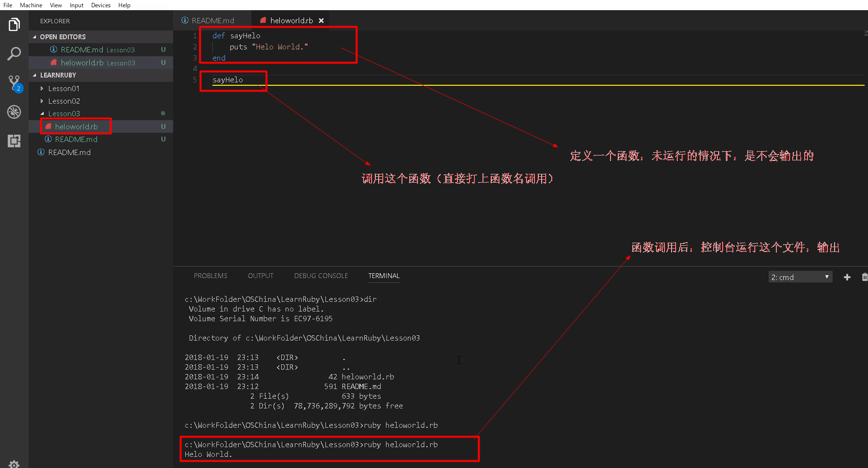868x468 pixels.
Task: Click the puts "Helo World." code line
Action: pyautogui.click(x=269, y=47)
